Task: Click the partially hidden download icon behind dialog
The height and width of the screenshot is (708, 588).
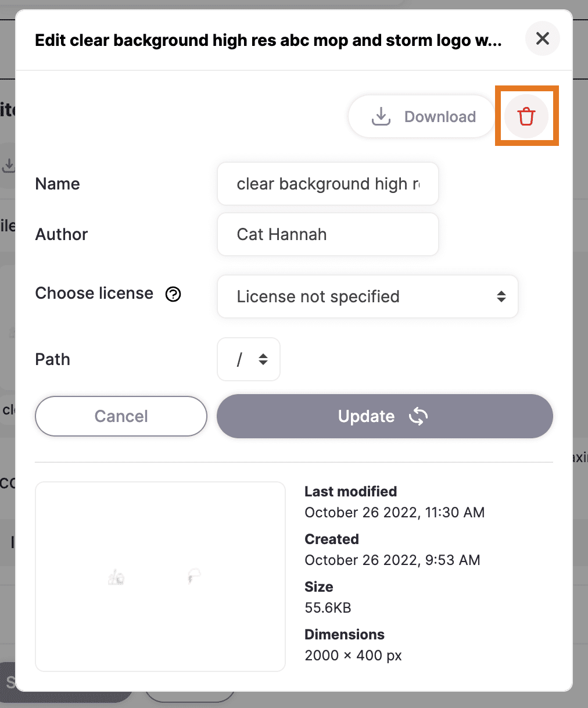Action: [x=8, y=166]
